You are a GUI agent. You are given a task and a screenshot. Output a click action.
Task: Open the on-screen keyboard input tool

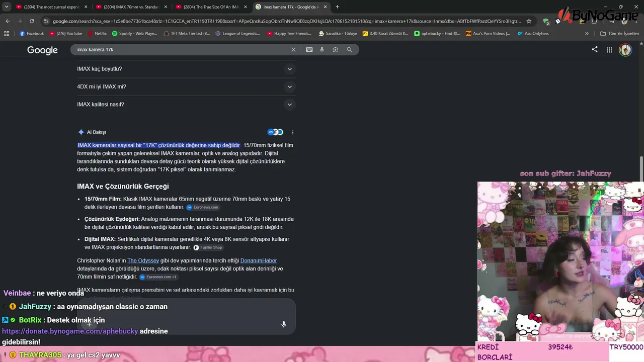coord(309,50)
